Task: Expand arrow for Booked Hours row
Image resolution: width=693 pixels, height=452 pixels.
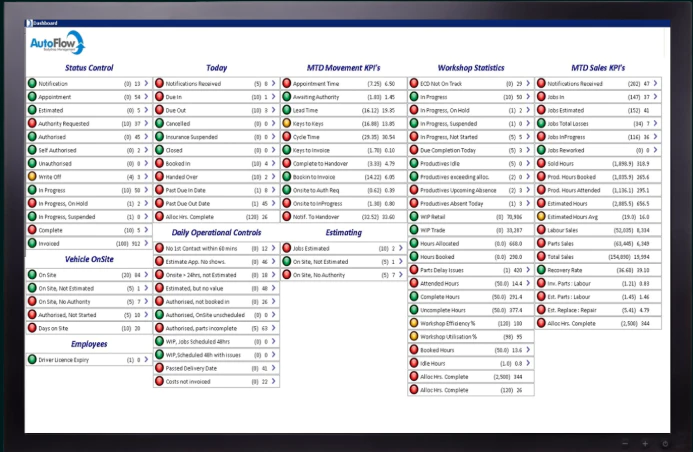Action: pos(528,349)
